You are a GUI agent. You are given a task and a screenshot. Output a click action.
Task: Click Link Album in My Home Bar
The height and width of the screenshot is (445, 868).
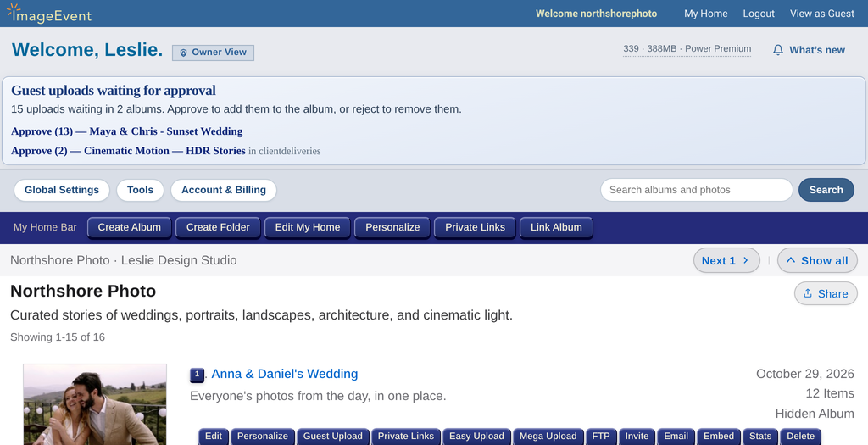(556, 227)
